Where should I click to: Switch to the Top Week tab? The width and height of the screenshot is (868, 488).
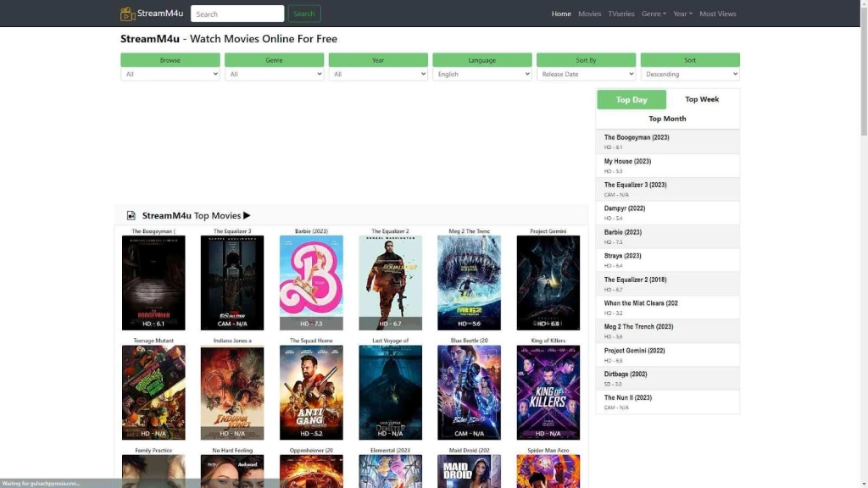[702, 99]
